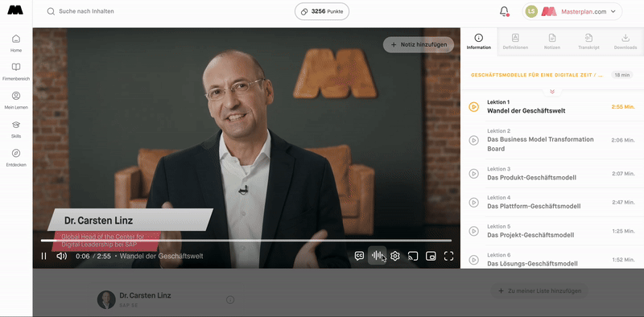Select lesson title Das Projekt-Geschäftsmodell
This screenshot has height=317, width=644.
530,235
